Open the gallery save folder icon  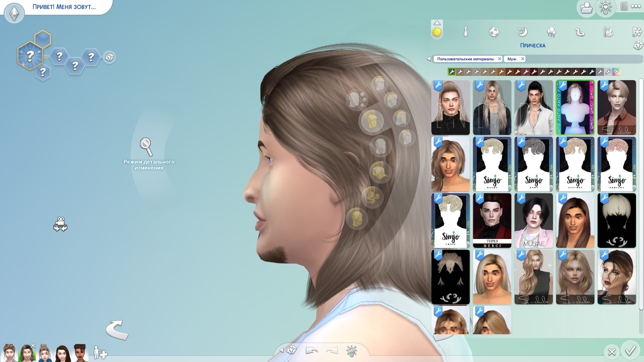pos(586,8)
